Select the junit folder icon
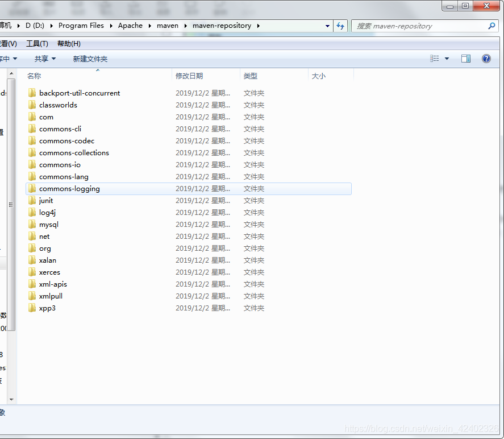 [x=32, y=201]
